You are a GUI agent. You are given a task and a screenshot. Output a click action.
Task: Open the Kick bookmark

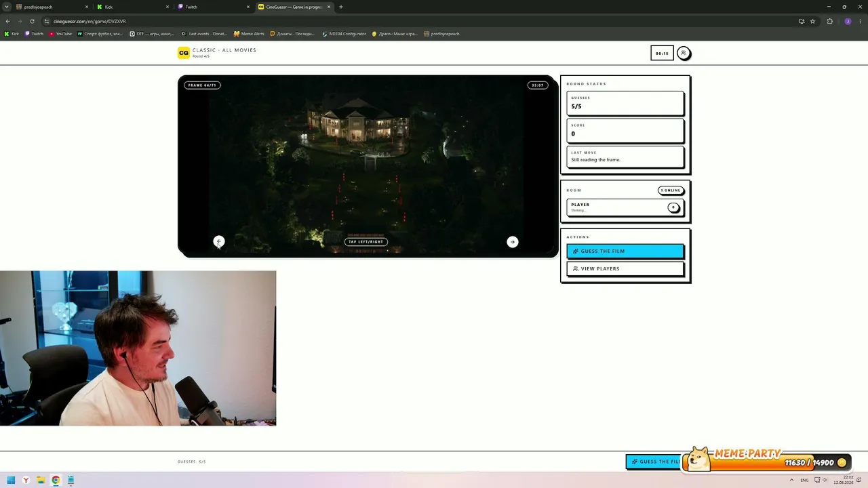12,34
